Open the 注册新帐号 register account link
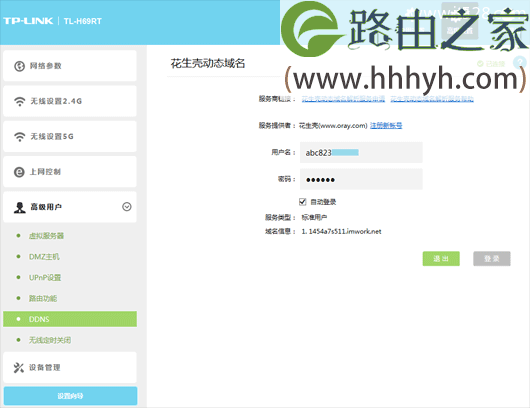Image resolution: width=530 pixels, height=408 pixels. click(x=386, y=125)
